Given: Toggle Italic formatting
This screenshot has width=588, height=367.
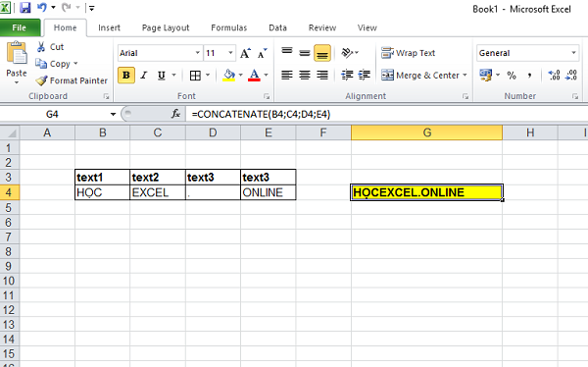Looking at the screenshot, I should click(x=144, y=76).
